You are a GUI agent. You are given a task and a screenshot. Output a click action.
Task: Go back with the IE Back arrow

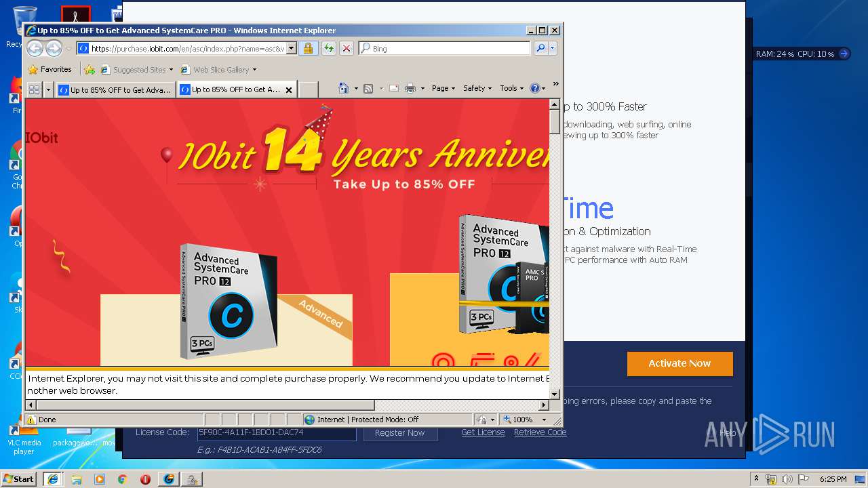pyautogui.click(x=35, y=48)
